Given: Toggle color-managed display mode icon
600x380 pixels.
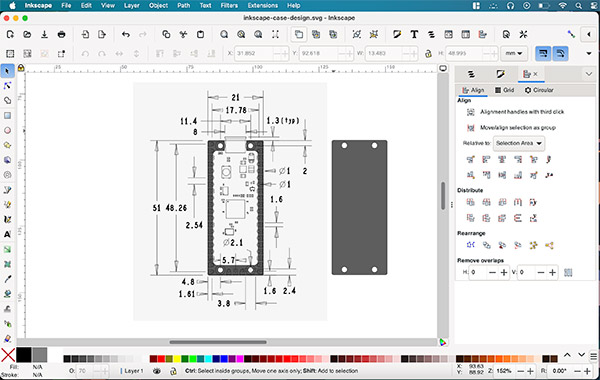Looking at the screenshot, I should point(443,342).
